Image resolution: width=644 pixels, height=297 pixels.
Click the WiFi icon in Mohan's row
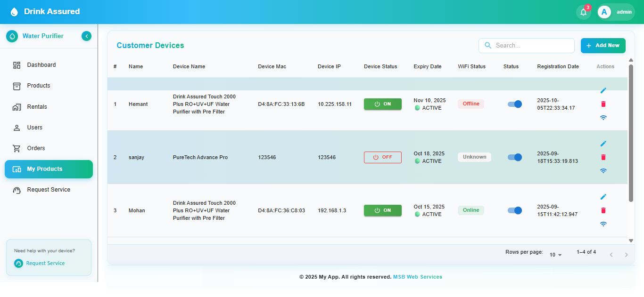(x=603, y=224)
